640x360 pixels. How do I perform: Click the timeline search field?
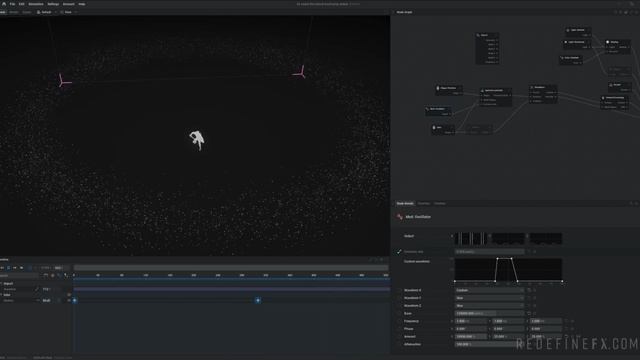[20, 276]
